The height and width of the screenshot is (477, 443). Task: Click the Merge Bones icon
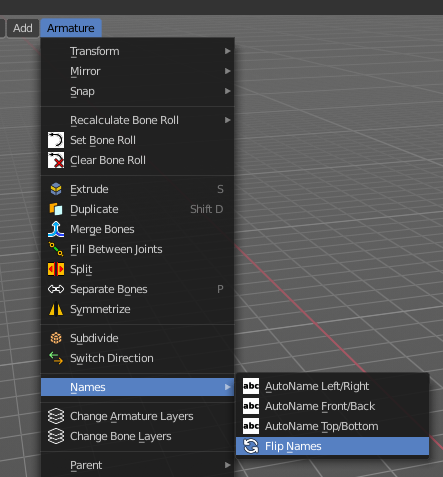(56, 229)
